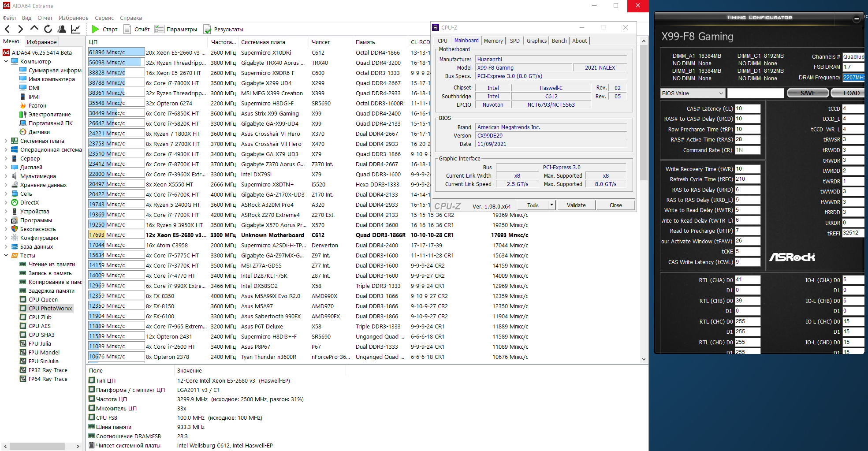The image size is (868, 451).
Task: Click the percent icon for FPU Julia
Action: [23, 343]
